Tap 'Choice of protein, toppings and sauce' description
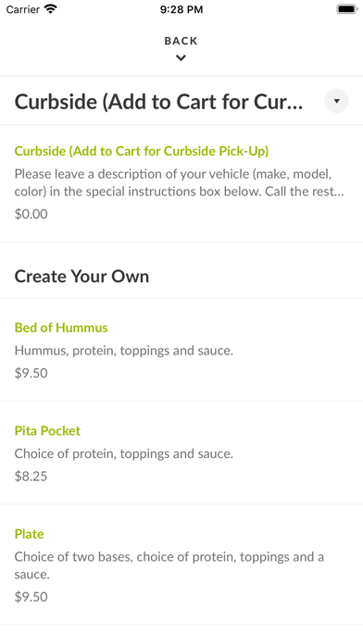Image resolution: width=363 pixels, height=644 pixels. pyautogui.click(x=124, y=453)
